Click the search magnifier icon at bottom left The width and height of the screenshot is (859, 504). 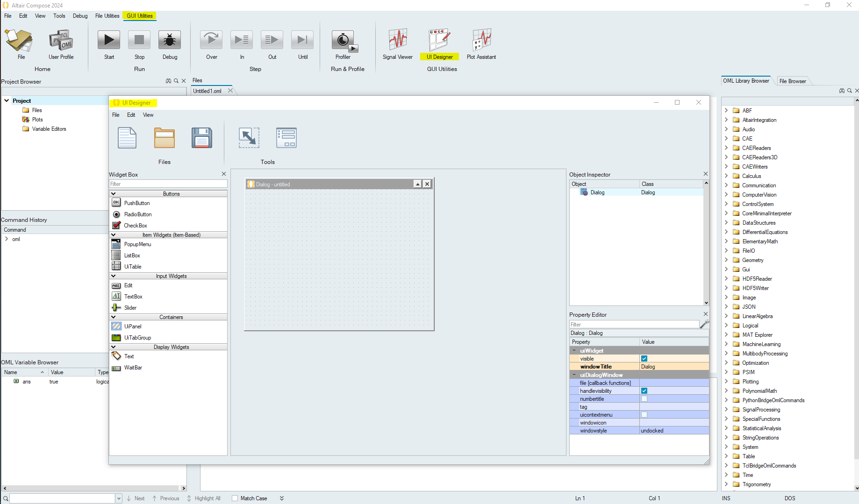coord(6,498)
